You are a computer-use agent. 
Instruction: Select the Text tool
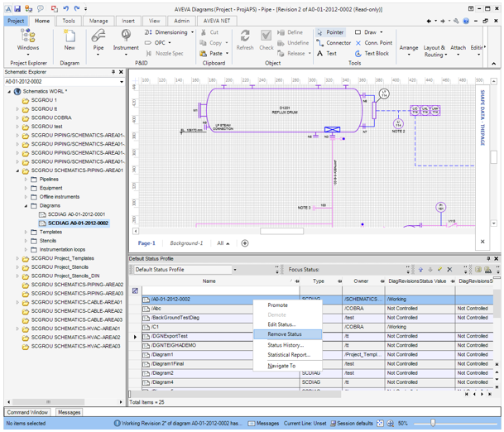click(327, 53)
